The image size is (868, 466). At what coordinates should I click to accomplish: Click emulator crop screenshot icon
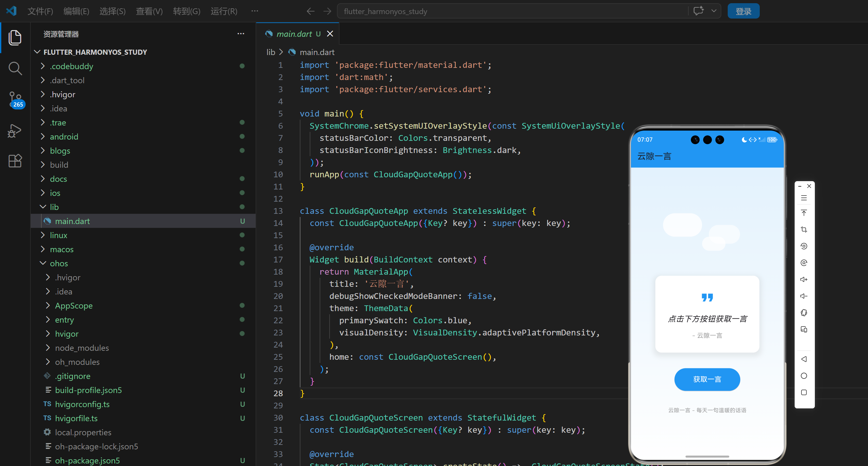pos(804,229)
